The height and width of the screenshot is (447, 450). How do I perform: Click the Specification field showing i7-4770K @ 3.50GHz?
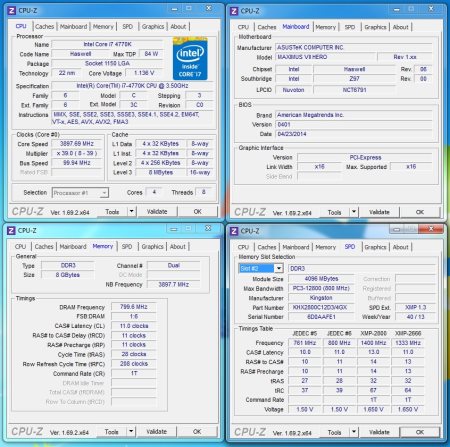(x=132, y=86)
